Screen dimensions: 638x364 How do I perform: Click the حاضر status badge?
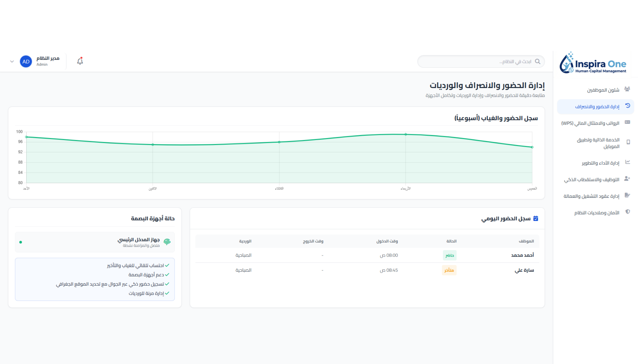pyautogui.click(x=450, y=255)
